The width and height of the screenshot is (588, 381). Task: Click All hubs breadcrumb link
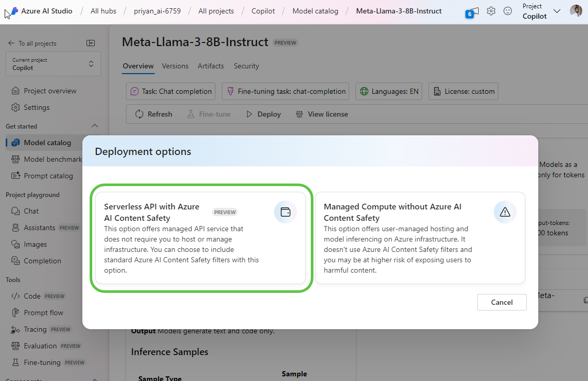pos(103,11)
